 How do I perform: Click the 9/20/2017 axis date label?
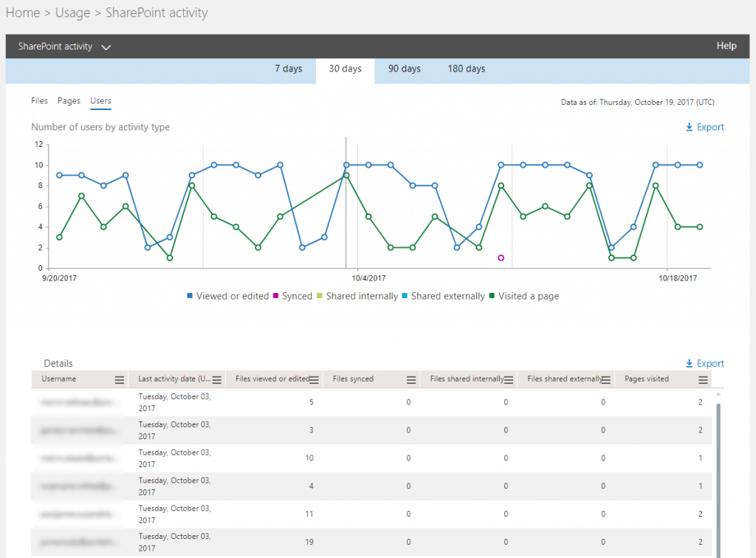[x=59, y=278]
